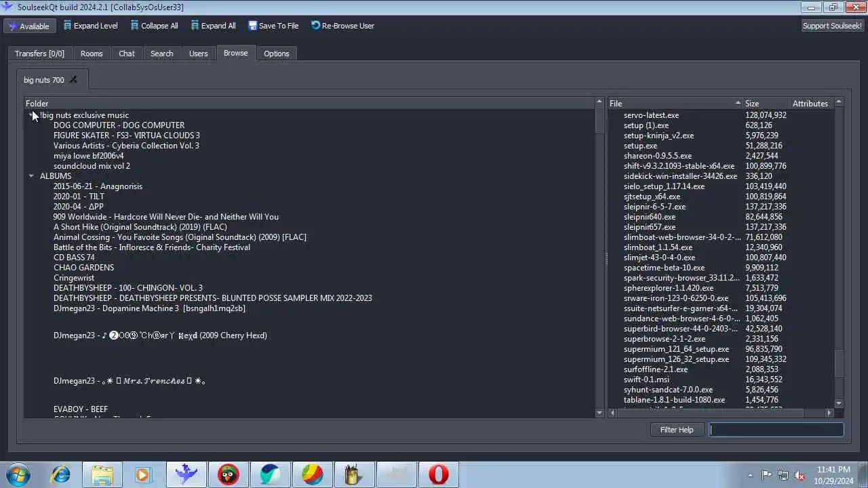Viewport: 868px width, 488px height.
Task: Select the Cringewrist folder
Action: 74,278
